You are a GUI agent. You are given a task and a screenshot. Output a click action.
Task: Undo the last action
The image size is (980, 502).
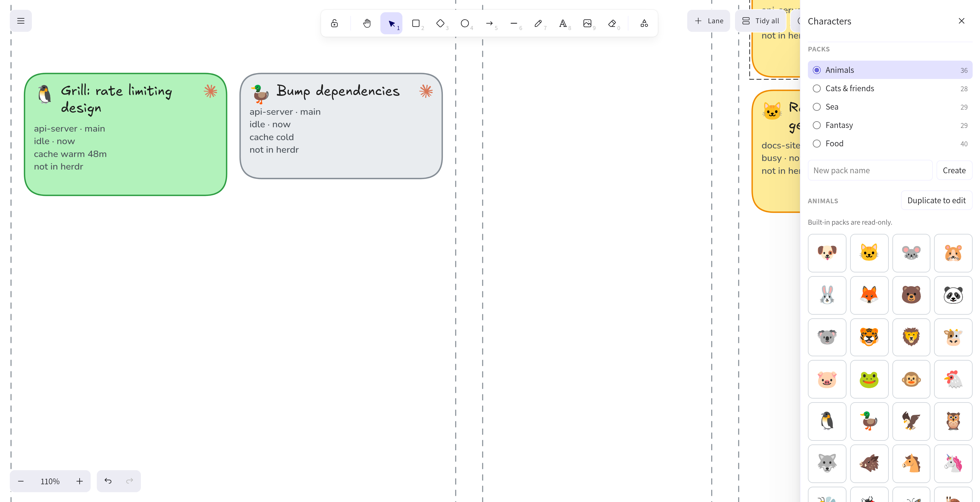point(108,481)
